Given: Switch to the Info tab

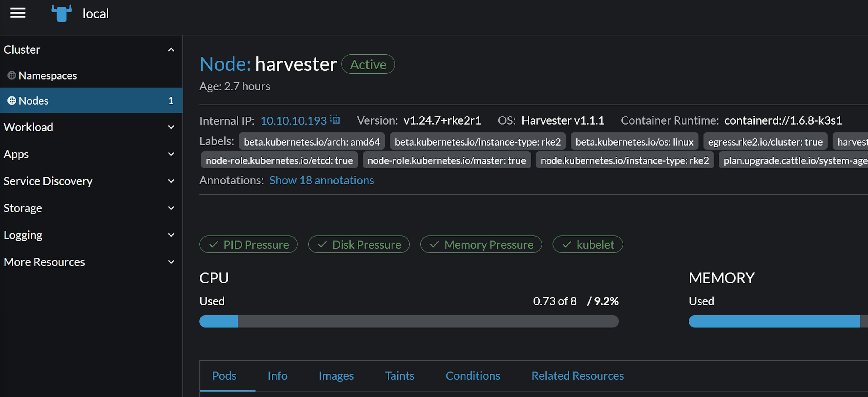Looking at the screenshot, I should tap(277, 376).
